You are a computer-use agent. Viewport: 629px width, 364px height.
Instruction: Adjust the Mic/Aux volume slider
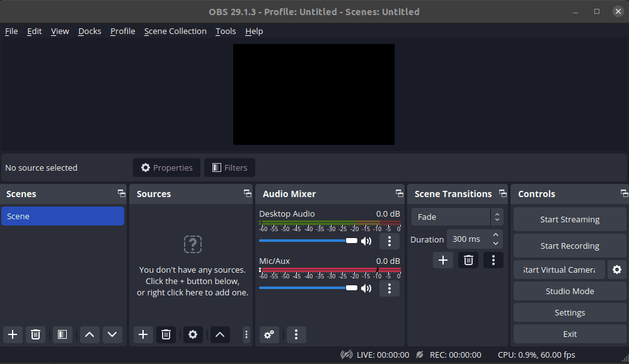[352, 288]
